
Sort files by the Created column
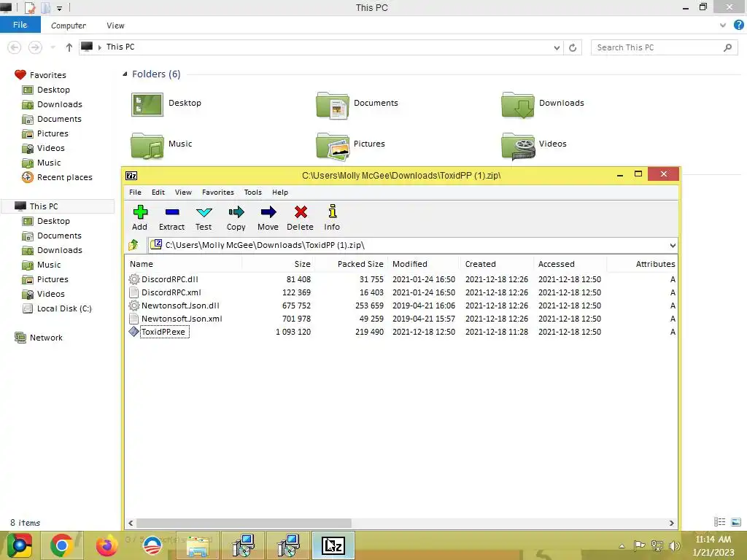coord(497,264)
